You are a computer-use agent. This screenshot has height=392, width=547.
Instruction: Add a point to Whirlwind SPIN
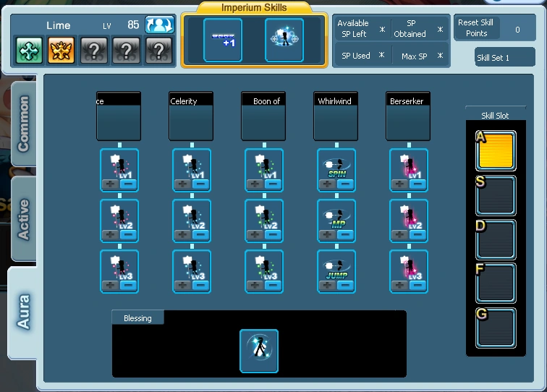pyautogui.click(x=327, y=184)
